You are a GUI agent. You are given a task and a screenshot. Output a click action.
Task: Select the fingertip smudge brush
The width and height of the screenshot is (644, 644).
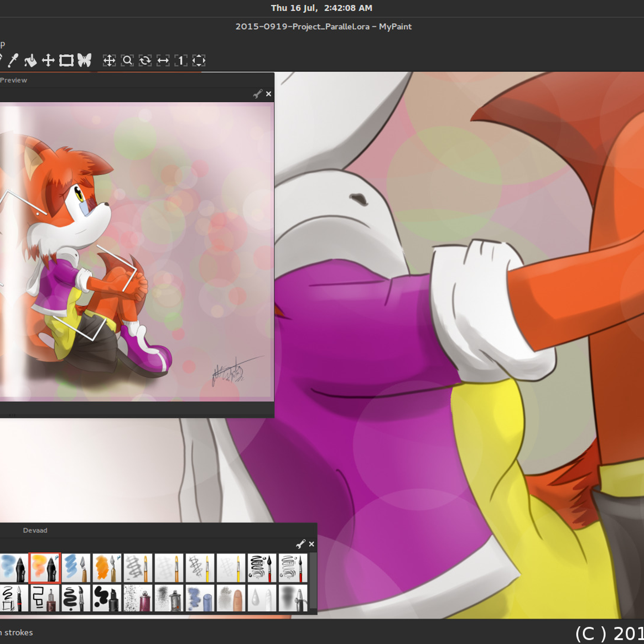231,599
